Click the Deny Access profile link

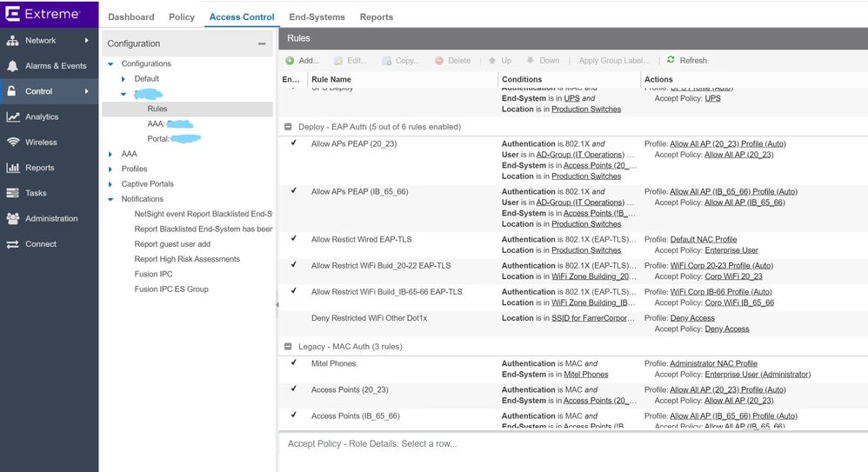(x=692, y=318)
